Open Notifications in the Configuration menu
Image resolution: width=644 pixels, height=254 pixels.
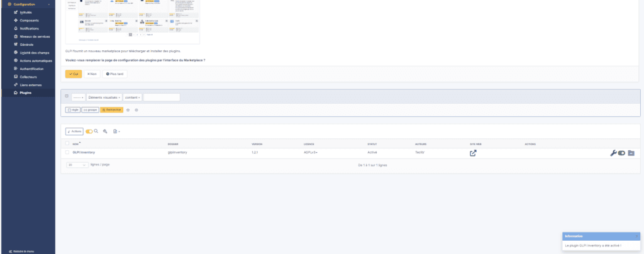(29, 28)
